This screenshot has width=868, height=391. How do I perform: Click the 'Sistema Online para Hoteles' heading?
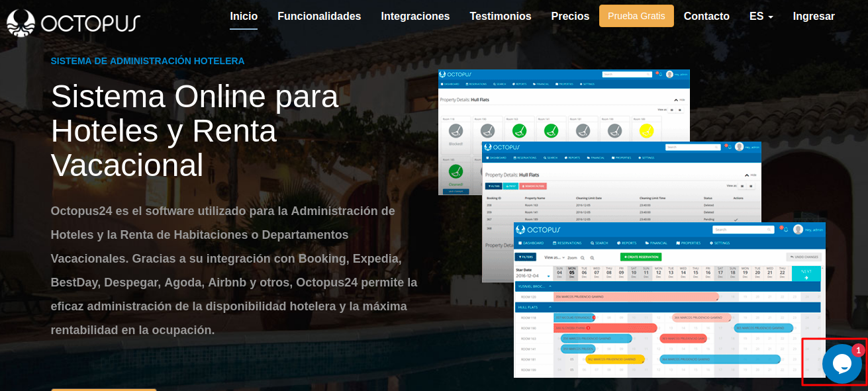tap(195, 131)
